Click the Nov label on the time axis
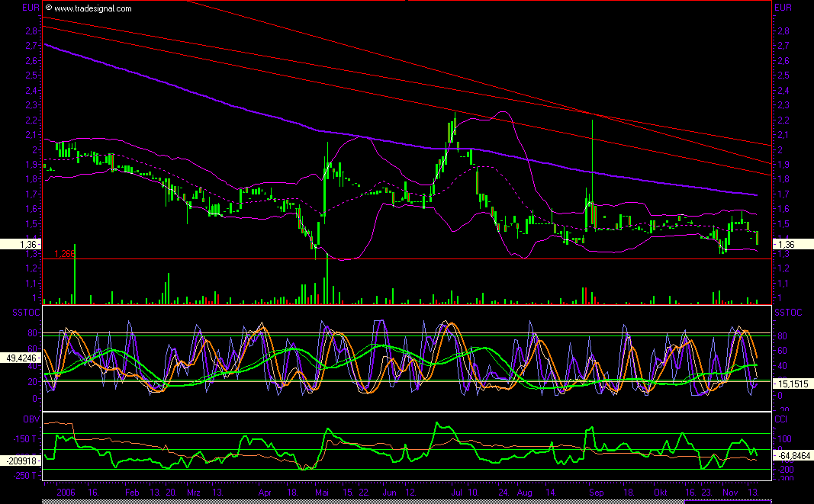The height and width of the screenshot is (504, 814). (729, 493)
